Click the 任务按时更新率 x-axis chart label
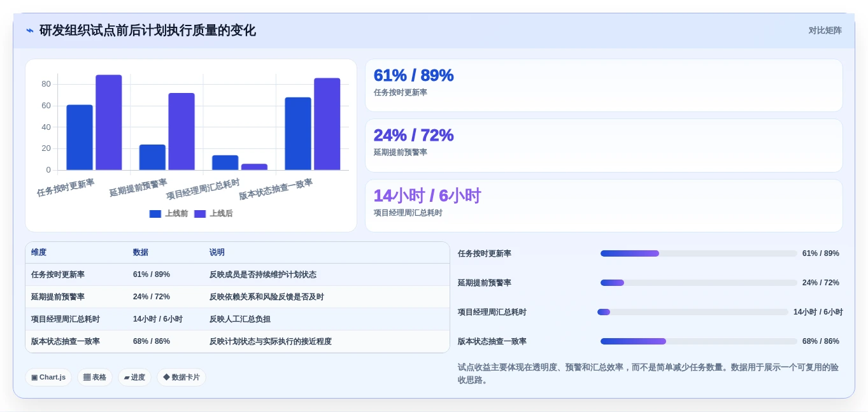Image resolution: width=868 pixels, height=412 pixels. point(66,187)
